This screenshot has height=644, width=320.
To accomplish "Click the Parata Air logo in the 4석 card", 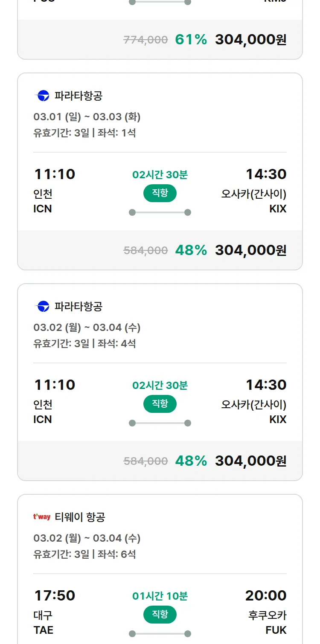I will (x=43, y=307).
